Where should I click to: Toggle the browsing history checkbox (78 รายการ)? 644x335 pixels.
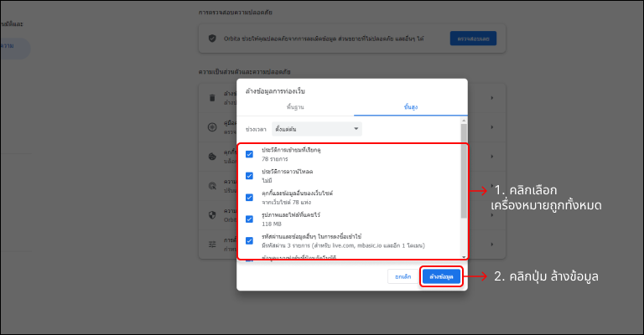pyautogui.click(x=249, y=154)
